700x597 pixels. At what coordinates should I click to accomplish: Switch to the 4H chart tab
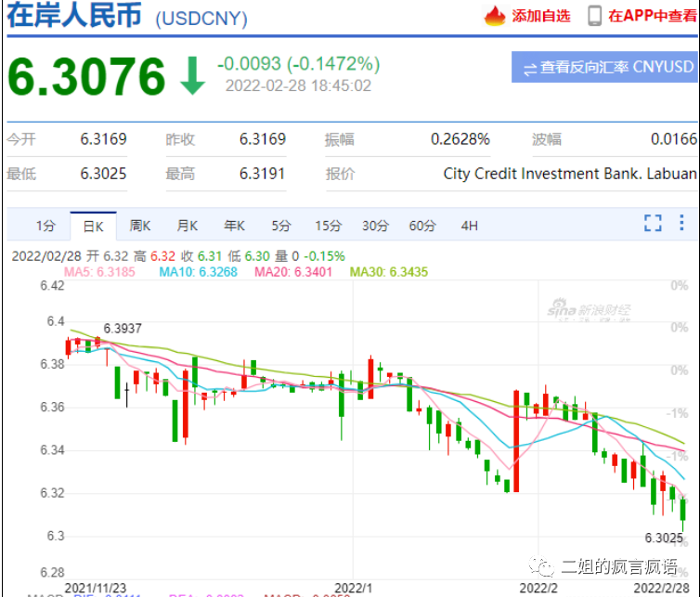point(469,226)
